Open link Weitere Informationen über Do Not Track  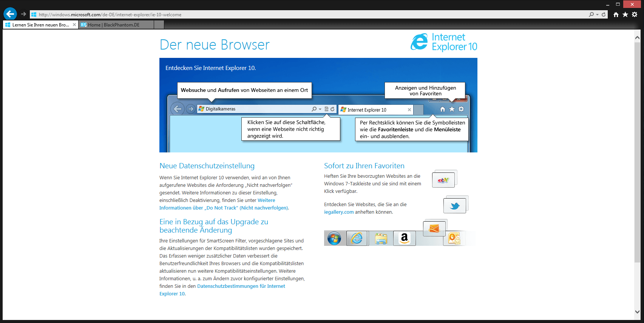(x=224, y=204)
